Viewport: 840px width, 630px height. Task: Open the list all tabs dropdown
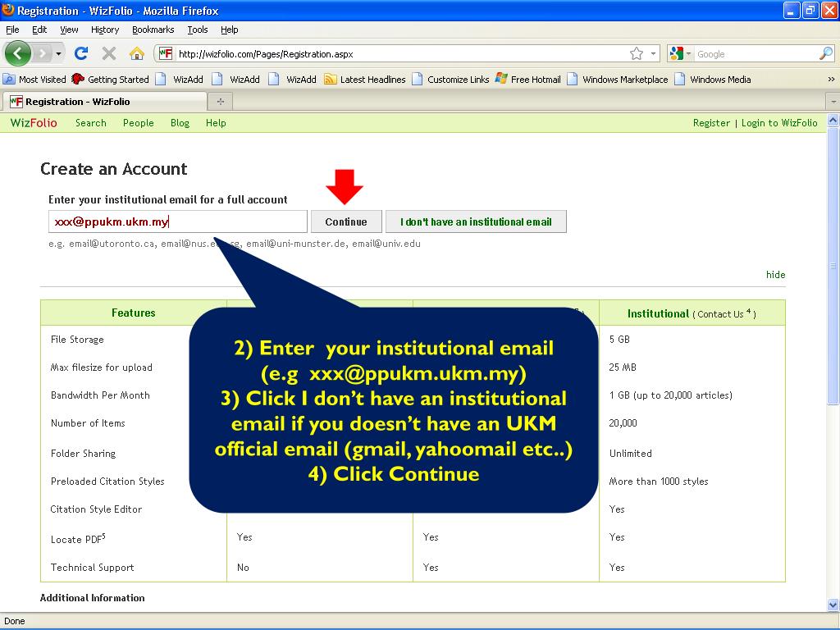pyautogui.click(x=833, y=101)
